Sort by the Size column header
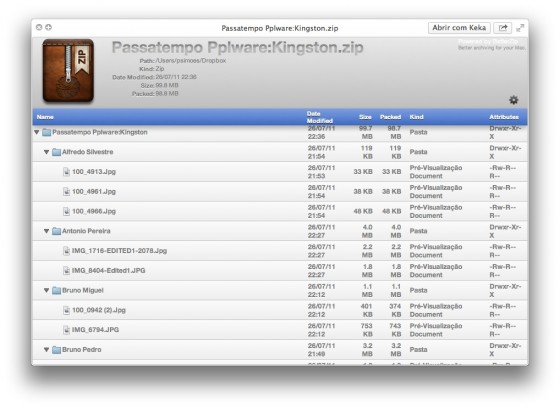This screenshot has height=409, width=560. [x=365, y=117]
